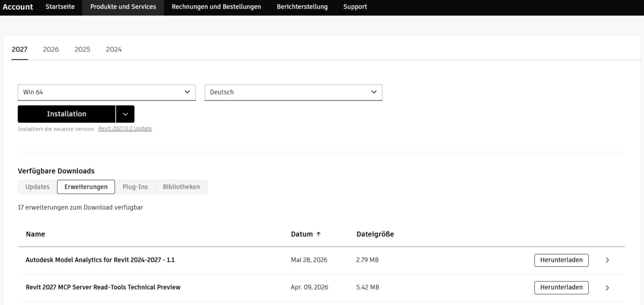Open the Revit 2027.0.2 Update link
644x305 pixels.
[125, 129]
